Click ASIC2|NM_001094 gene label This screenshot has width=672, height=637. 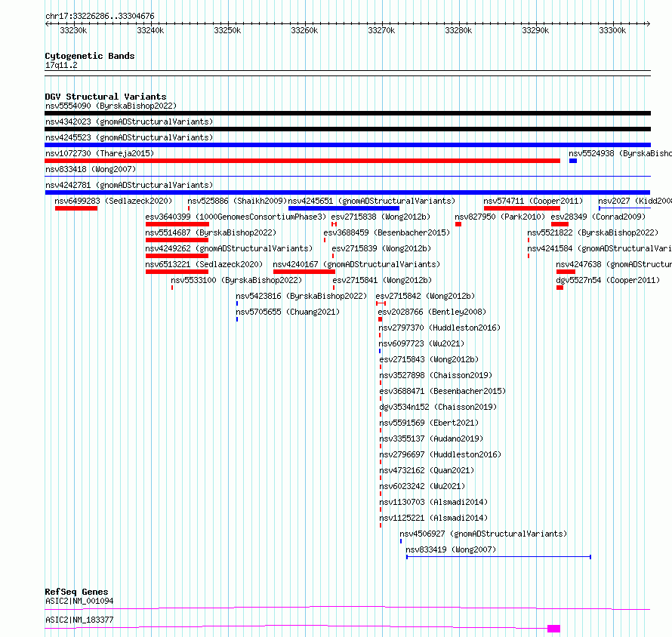pos(79,601)
